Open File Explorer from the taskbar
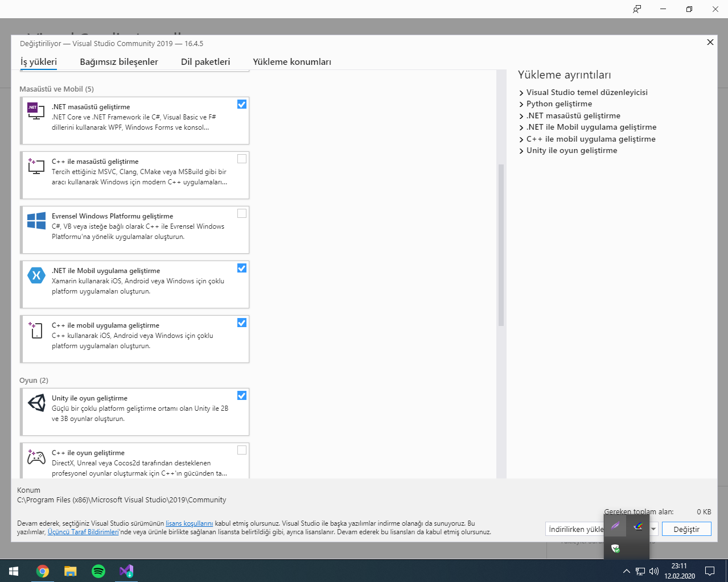Viewport: 728px width, 582px height. [70, 571]
